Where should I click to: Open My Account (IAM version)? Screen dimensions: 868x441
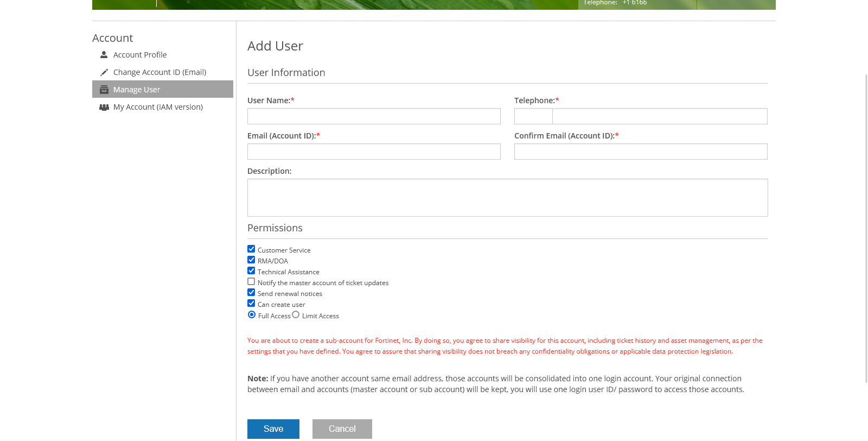click(x=158, y=107)
